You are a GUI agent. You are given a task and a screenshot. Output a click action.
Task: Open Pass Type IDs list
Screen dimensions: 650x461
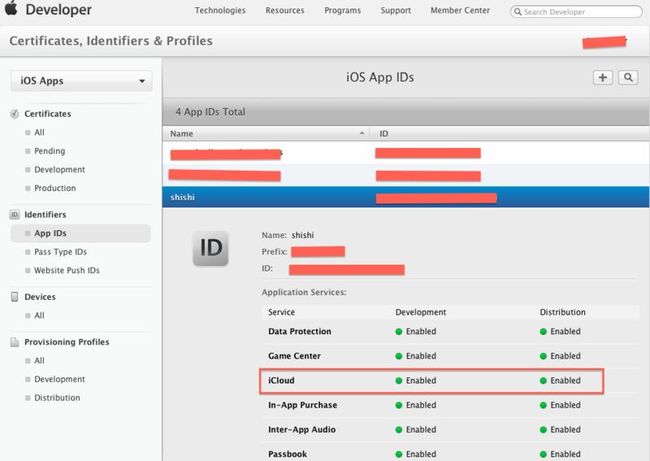coord(61,252)
